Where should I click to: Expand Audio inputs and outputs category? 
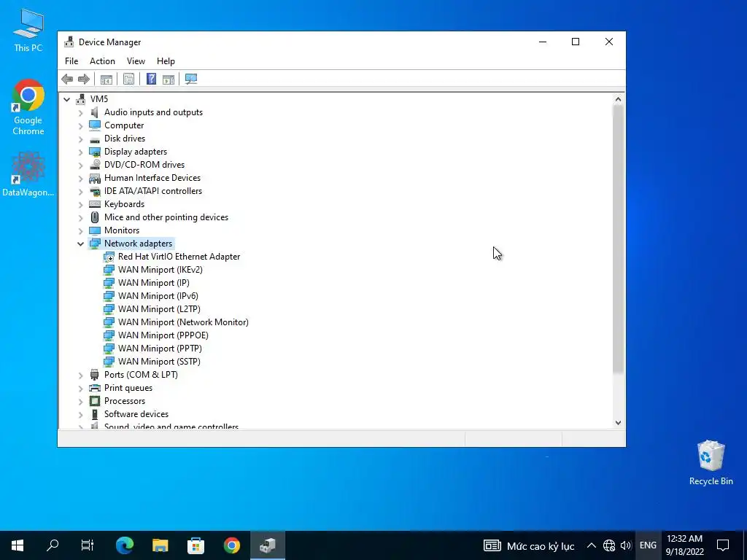pyautogui.click(x=80, y=112)
